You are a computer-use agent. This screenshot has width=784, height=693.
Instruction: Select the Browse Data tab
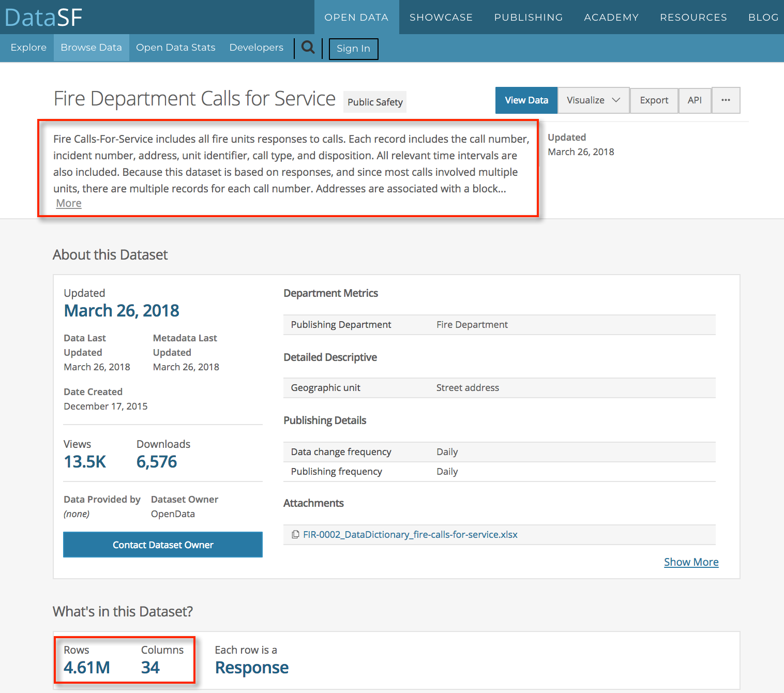[92, 48]
